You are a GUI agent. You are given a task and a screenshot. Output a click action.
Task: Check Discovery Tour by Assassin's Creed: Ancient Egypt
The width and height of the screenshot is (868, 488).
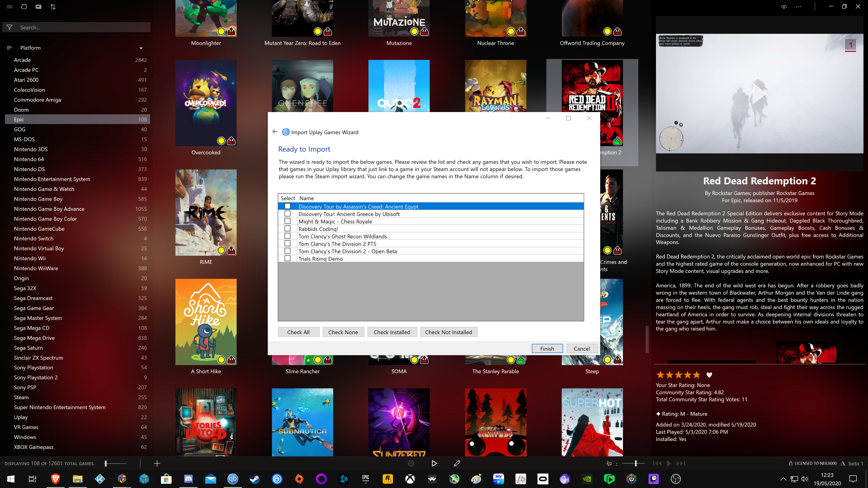[x=288, y=206]
